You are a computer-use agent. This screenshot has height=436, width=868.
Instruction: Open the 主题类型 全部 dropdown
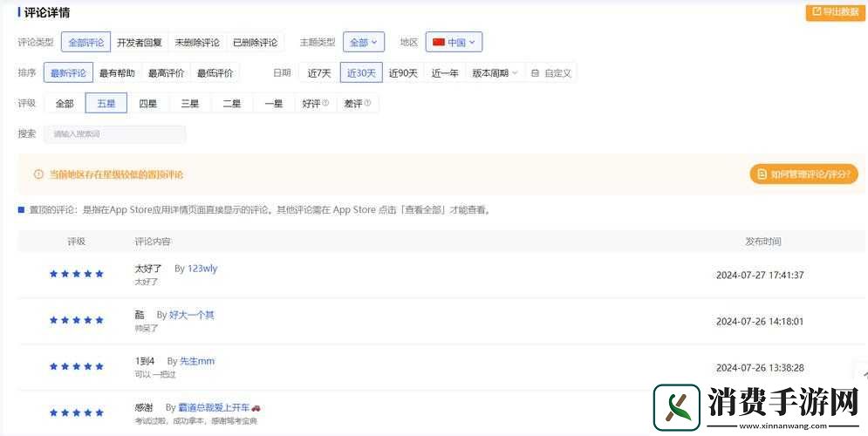[364, 42]
